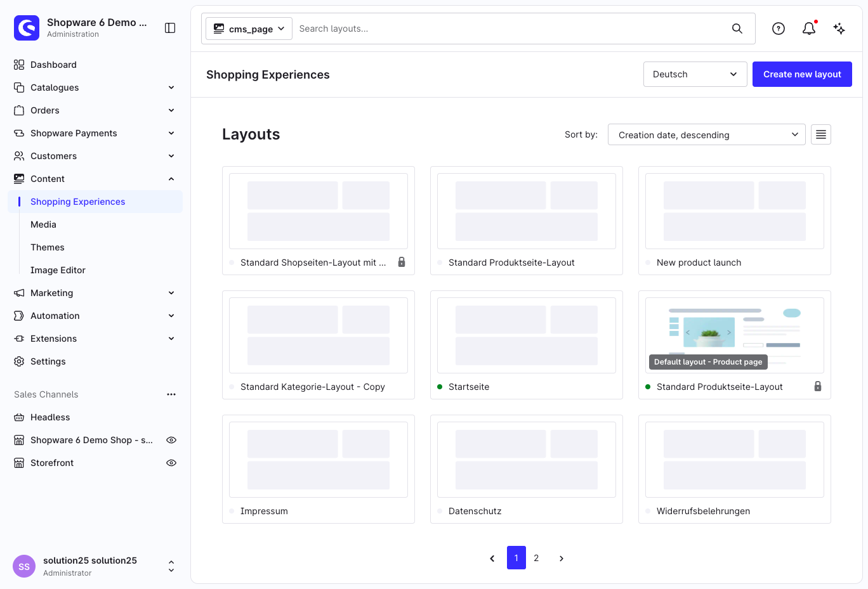
Task: Open the Sort by dropdown
Action: [x=707, y=134]
